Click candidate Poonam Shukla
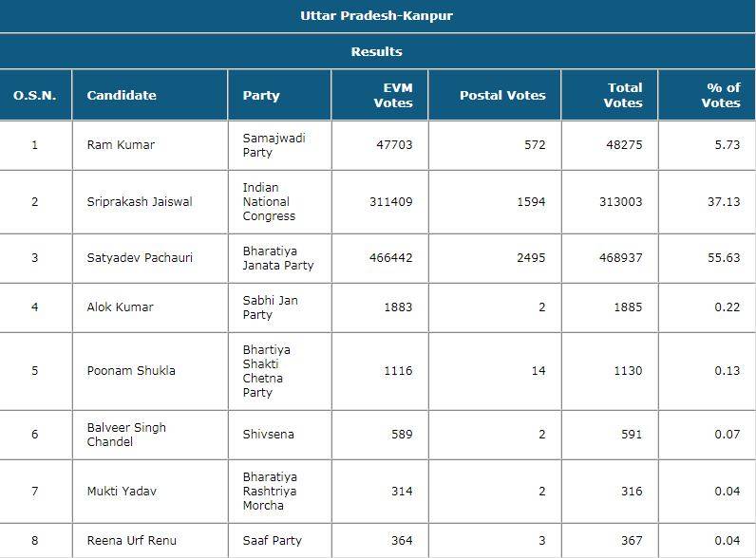The width and height of the screenshot is (756, 558). (x=131, y=371)
